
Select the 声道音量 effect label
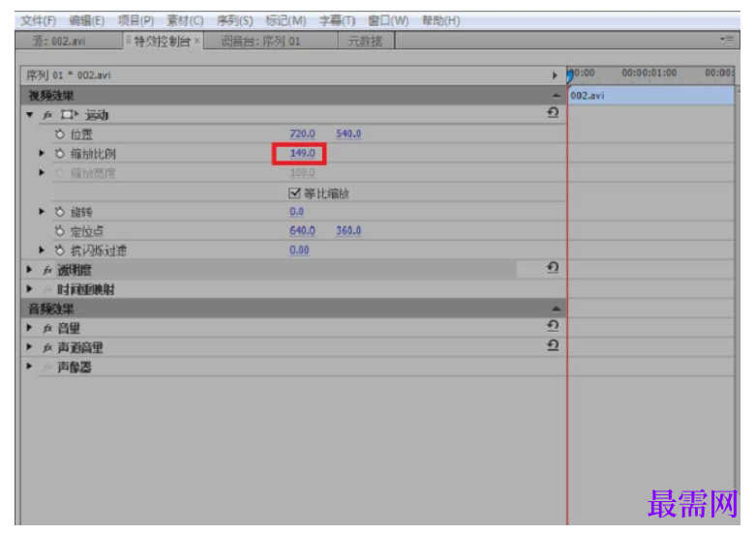80,348
